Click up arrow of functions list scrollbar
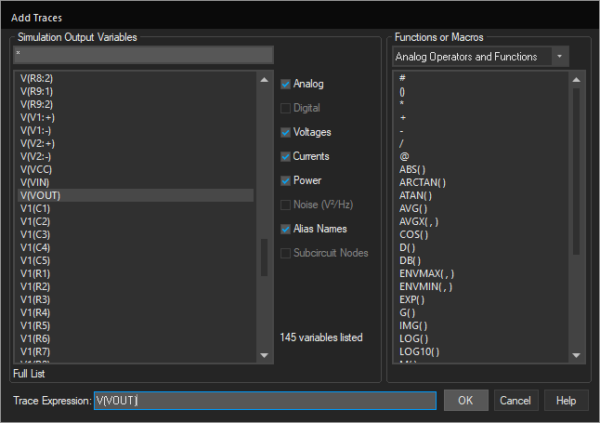This screenshot has width=600, height=423. click(576, 80)
